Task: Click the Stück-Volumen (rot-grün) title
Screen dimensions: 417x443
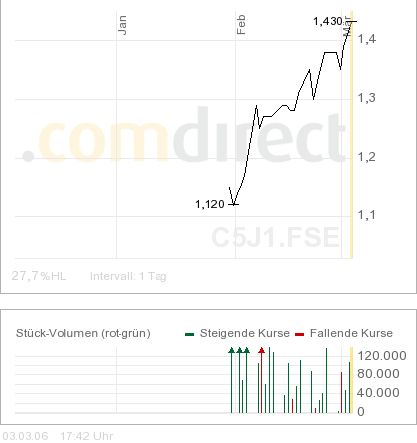Action: 83,333
